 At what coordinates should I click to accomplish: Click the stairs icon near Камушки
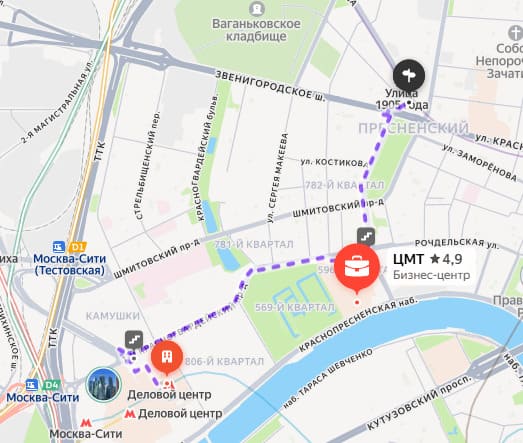tap(134, 339)
